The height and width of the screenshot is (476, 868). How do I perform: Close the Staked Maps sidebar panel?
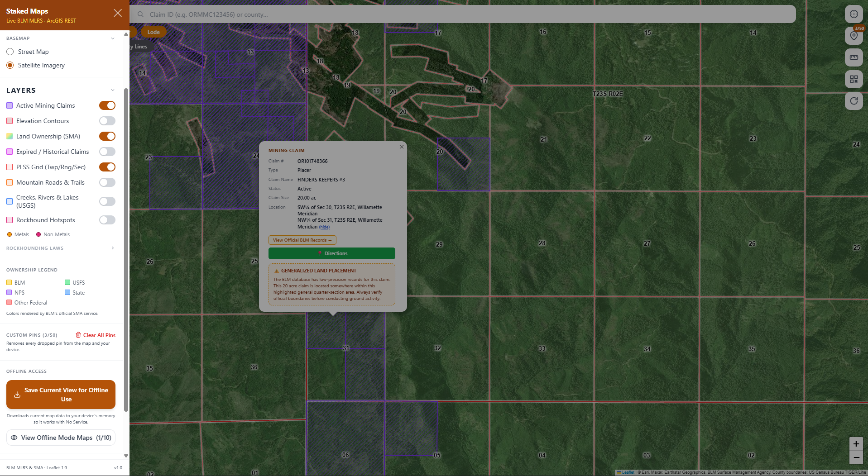tap(118, 13)
